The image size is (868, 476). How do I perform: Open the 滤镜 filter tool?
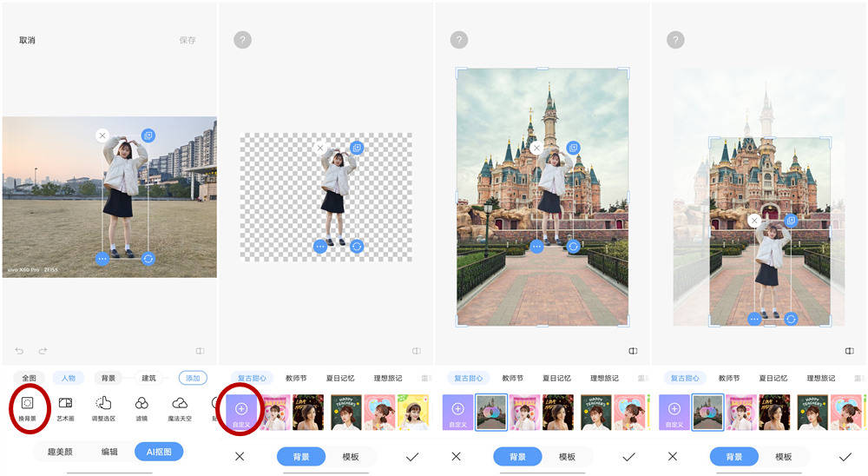141,404
